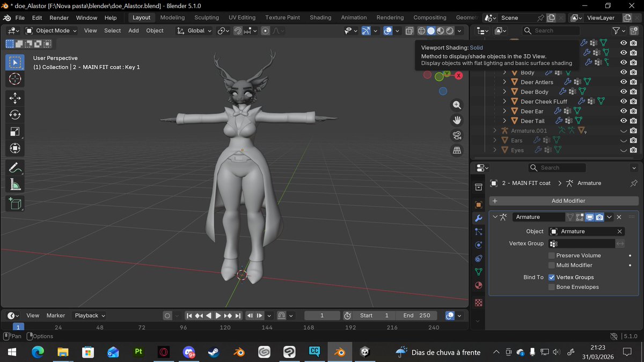This screenshot has height=362, width=644.
Task: Disable rendering for Deer Ear (camera icon)
Action: 633,111
